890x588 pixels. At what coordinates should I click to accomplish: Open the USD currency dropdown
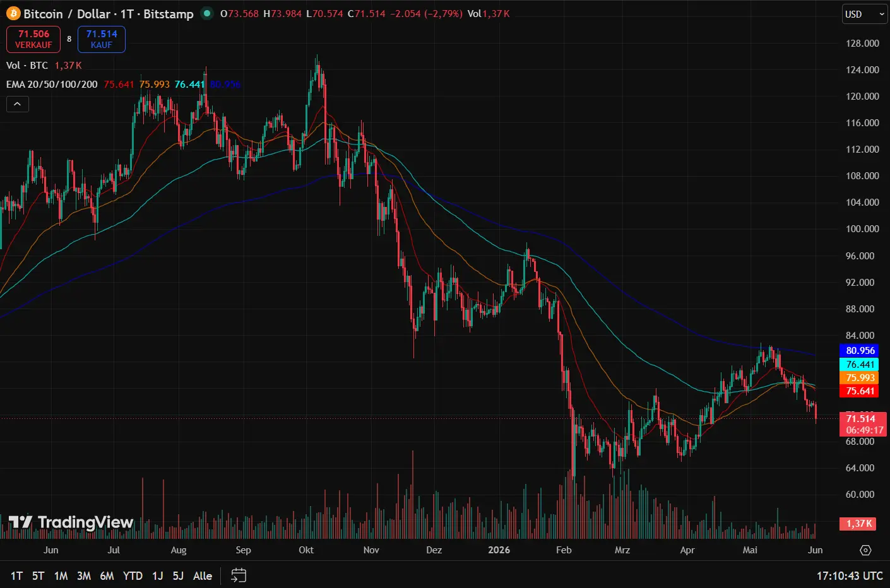(865, 14)
